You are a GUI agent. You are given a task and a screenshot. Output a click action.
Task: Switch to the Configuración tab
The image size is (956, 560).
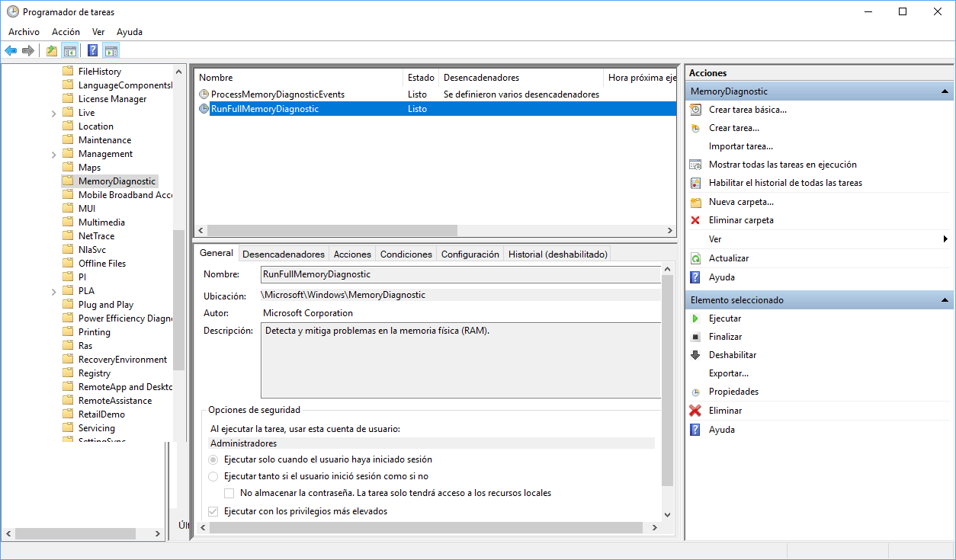click(470, 254)
